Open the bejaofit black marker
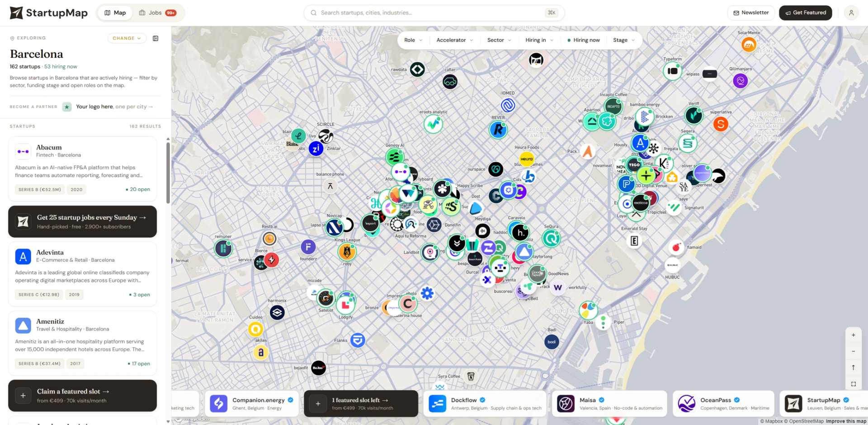This screenshot has width=868, height=425. (318, 368)
